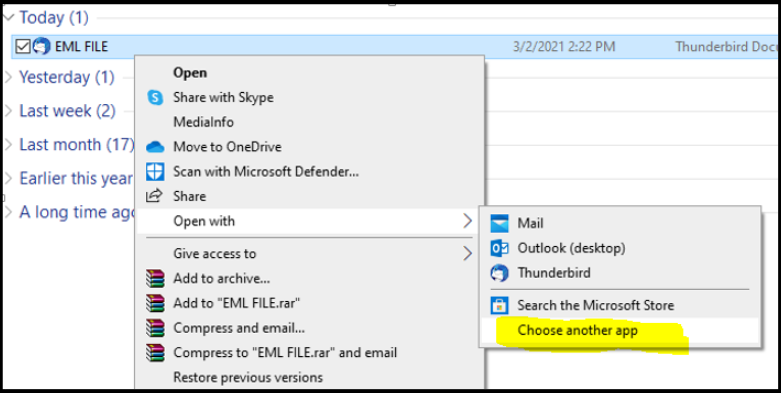Image resolution: width=781 pixels, height=393 pixels.
Task: Click the Microsoft Defender shield icon
Action: click(x=155, y=172)
